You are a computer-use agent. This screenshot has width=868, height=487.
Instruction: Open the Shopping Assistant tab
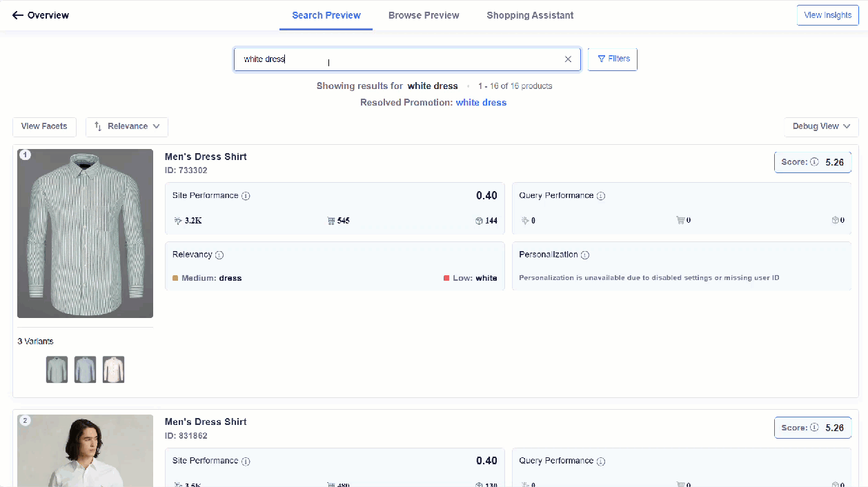530,15
